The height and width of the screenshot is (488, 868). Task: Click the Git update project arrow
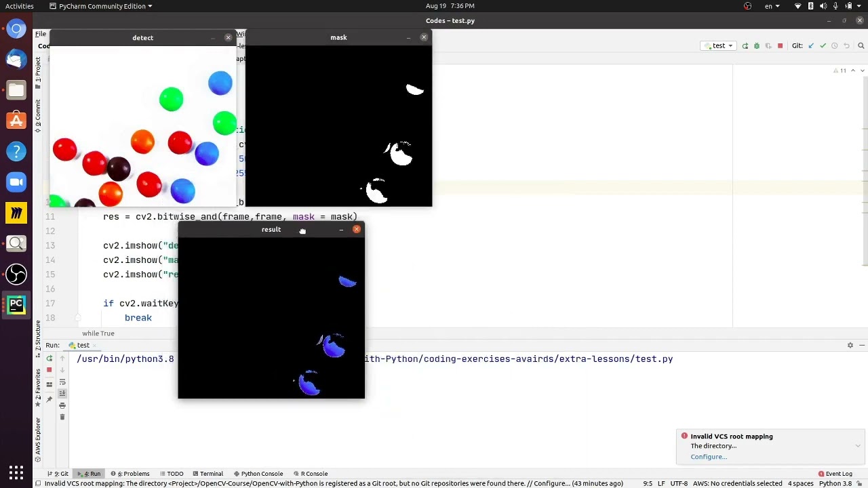point(811,46)
